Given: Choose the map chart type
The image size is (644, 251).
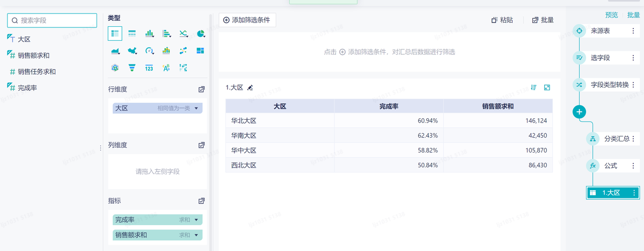Looking at the screenshot, I should pyautogui.click(x=132, y=51).
